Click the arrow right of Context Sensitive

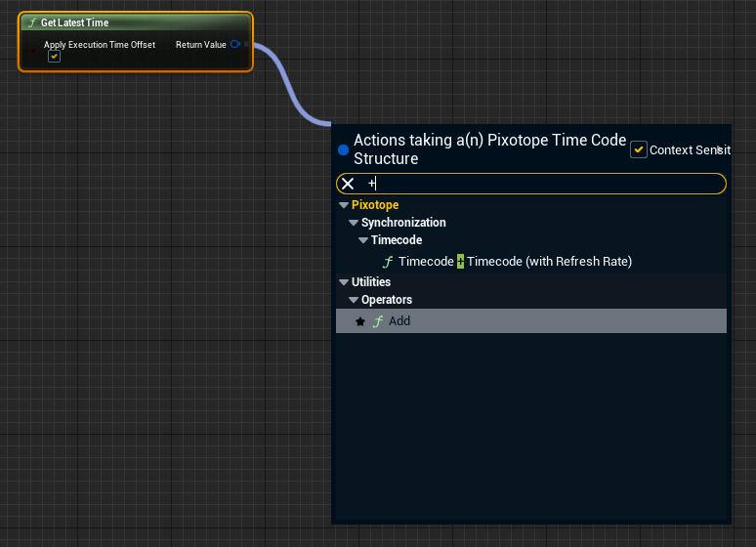pyautogui.click(x=720, y=149)
